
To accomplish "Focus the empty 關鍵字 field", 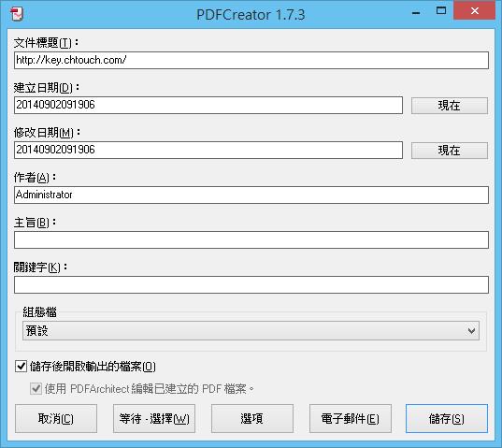I will [x=251, y=284].
